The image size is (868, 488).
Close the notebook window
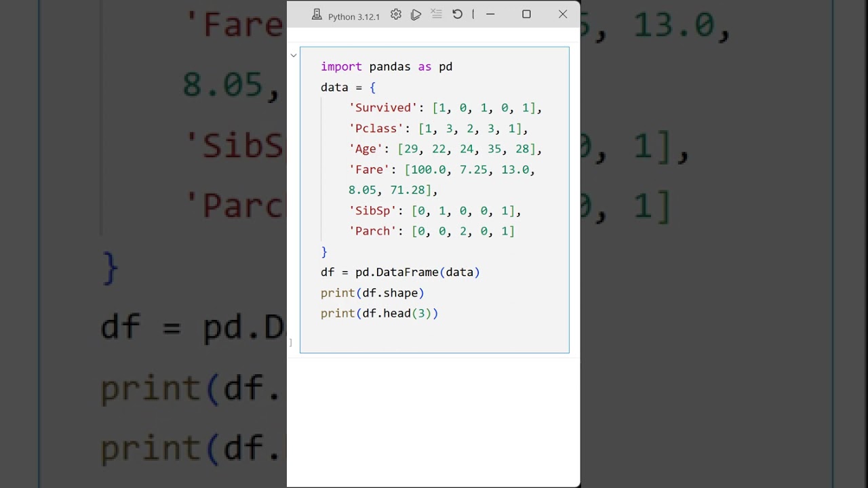point(563,14)
